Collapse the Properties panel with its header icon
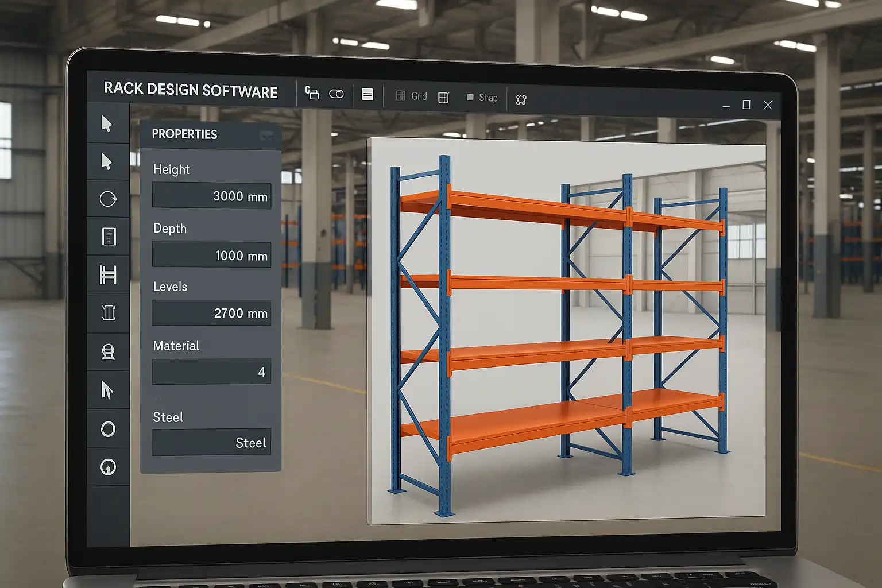 (266, 136)
